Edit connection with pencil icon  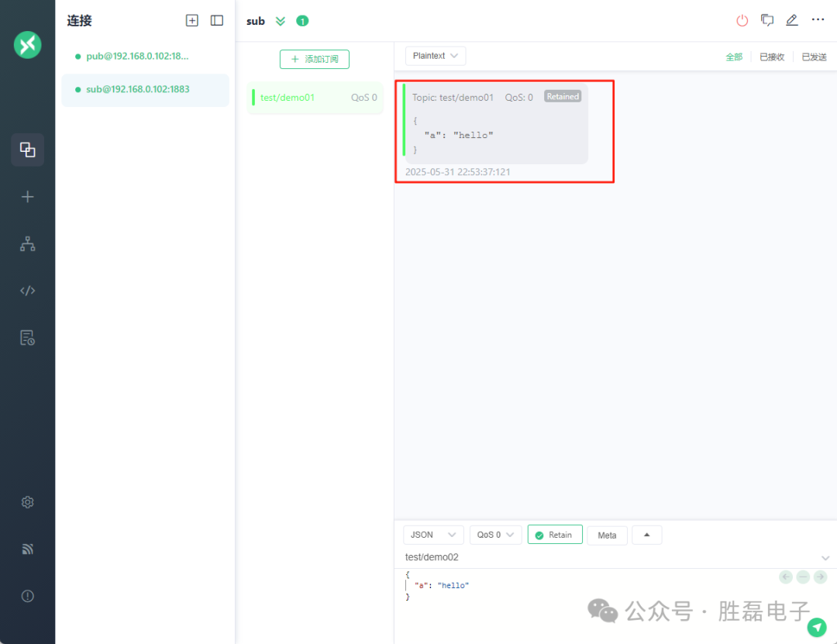[x=791, y=20]
